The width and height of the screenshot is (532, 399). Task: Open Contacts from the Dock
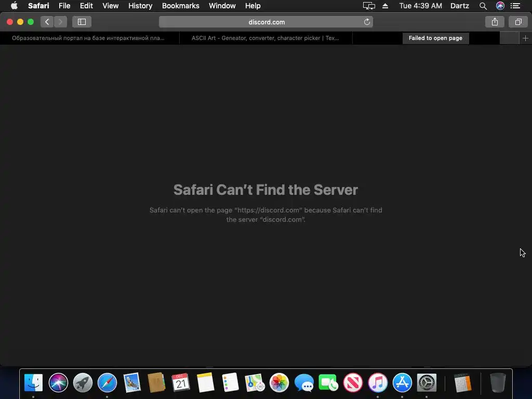click(156, 382)
